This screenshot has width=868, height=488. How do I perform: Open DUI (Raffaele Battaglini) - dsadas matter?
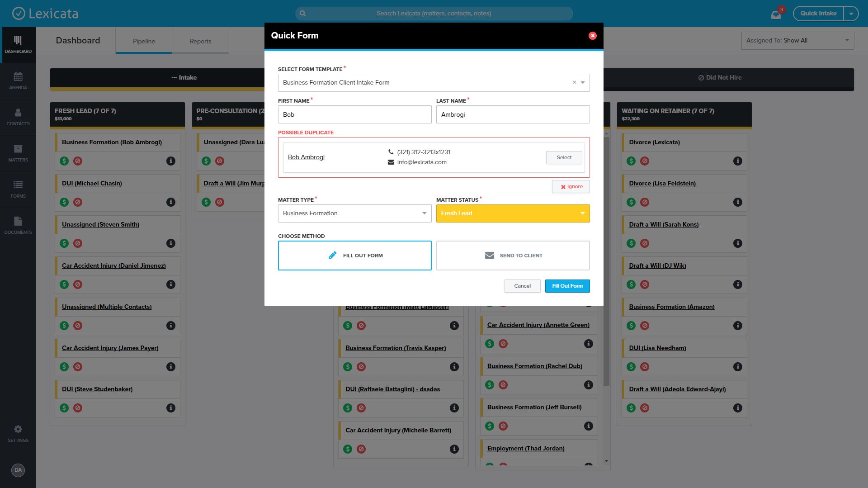click(392, 389)
